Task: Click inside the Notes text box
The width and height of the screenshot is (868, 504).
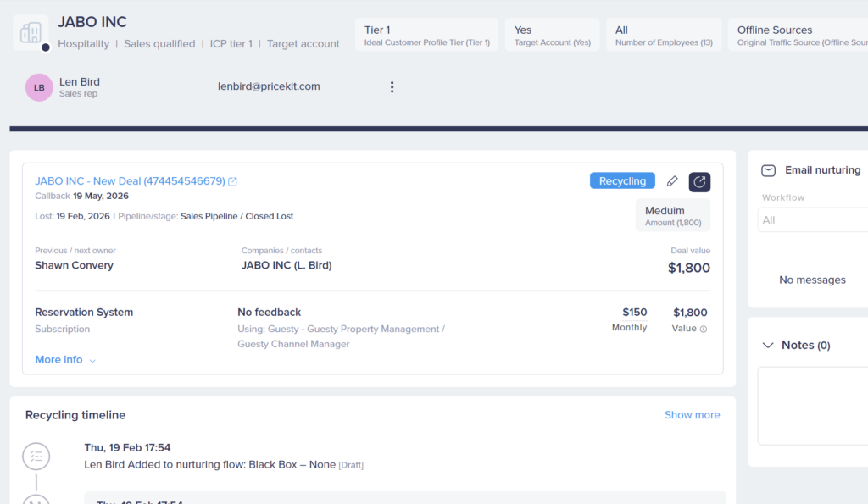Action: click(812, 405)
